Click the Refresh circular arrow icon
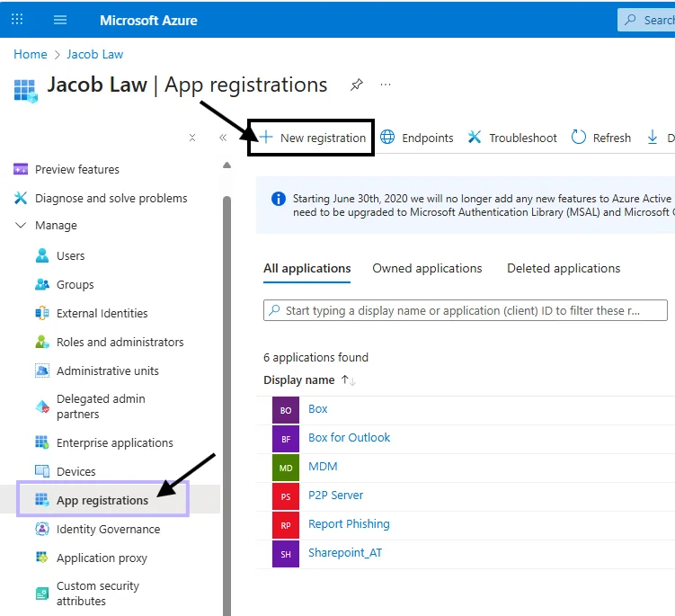The image size is (675, 616). 578,137
